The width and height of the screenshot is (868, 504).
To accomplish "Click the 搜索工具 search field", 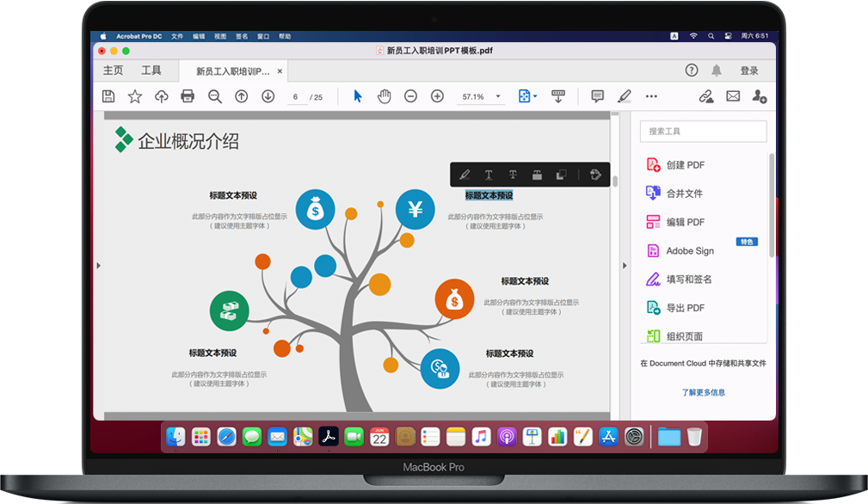I will point(703,131).
